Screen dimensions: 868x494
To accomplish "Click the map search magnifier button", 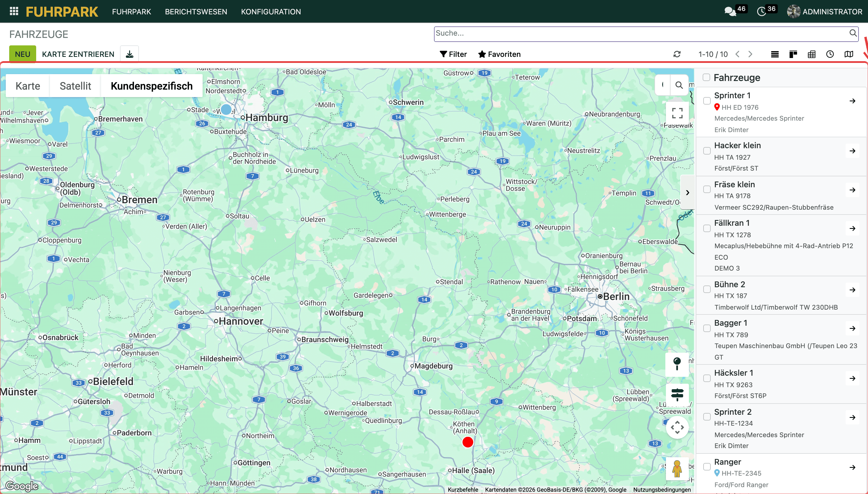I will click(x=679, y=85).
